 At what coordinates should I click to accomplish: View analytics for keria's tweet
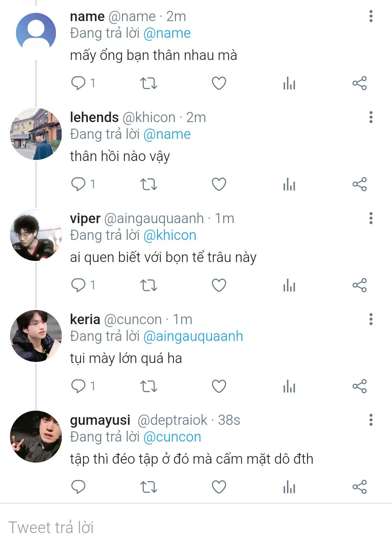(289, 386)
